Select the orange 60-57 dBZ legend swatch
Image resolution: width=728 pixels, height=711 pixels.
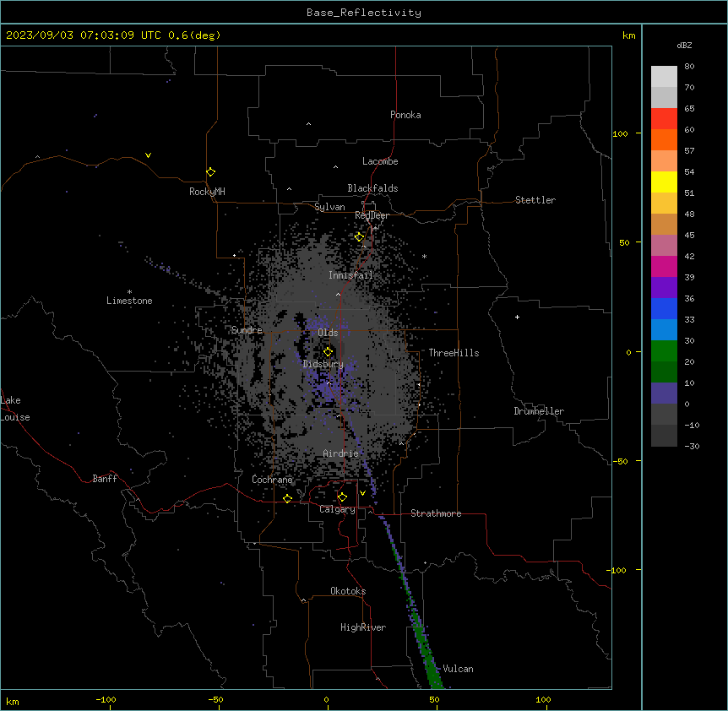(x=664, y=139)
